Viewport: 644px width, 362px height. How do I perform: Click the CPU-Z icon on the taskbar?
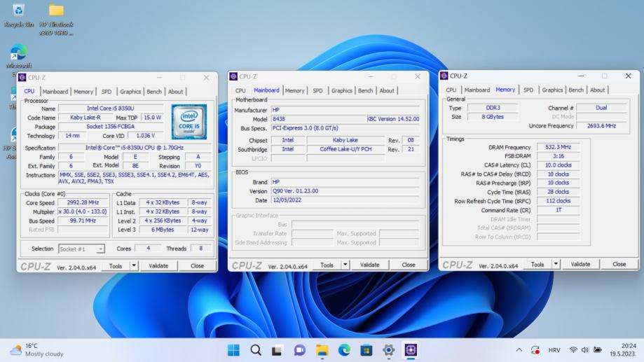[x=411, y=350]
